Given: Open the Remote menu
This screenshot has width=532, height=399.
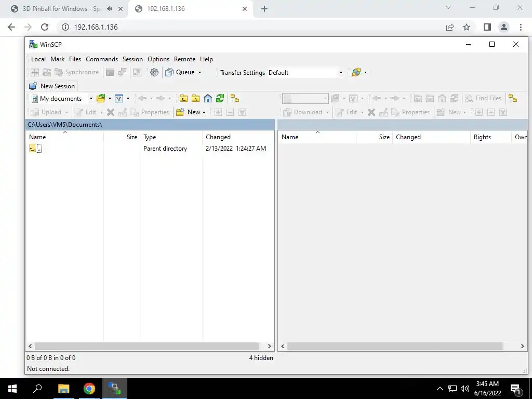Looking at the screenshot, I should [184, 59].
